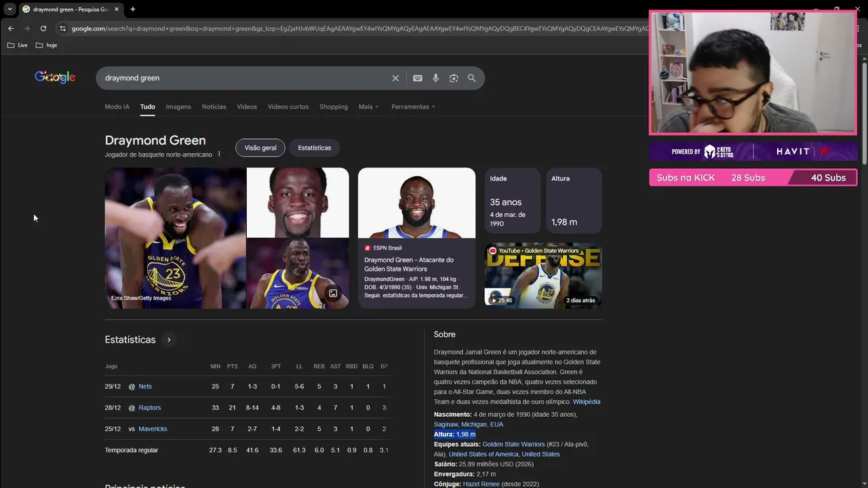Click the browser back arrow
This screenshot has height=488, width=868.
point(11,28)
